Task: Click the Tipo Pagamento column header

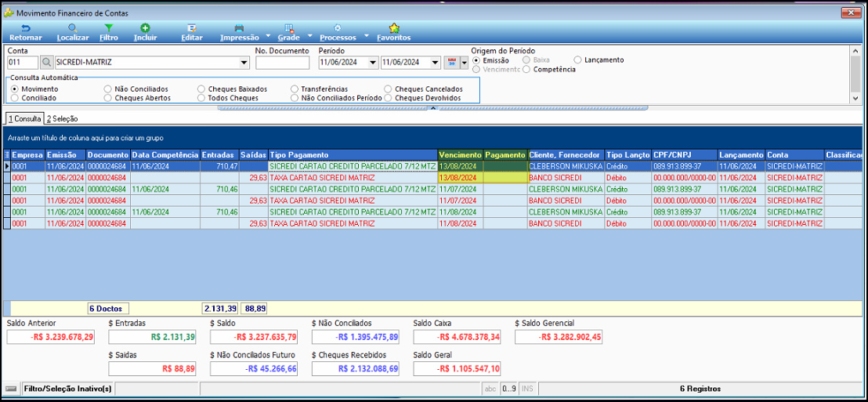Action: coord(352,154)
